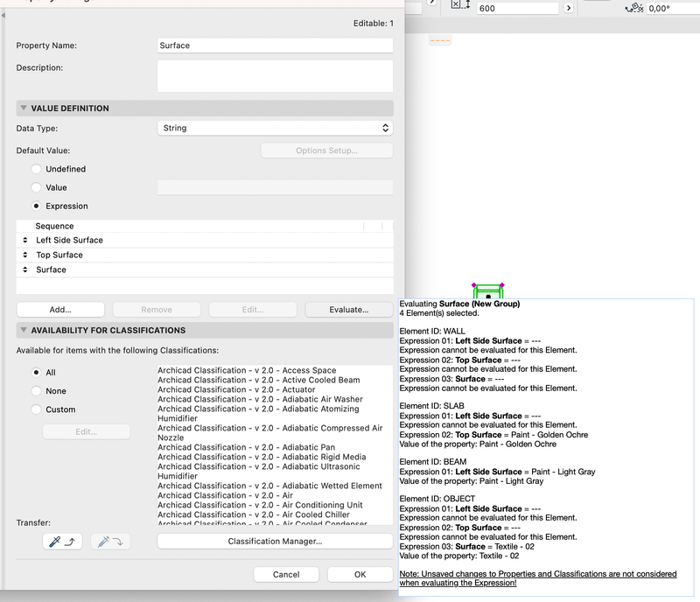700x602 pixels.
Task: Click the 600 dimension input field
Action: point(518,8)
